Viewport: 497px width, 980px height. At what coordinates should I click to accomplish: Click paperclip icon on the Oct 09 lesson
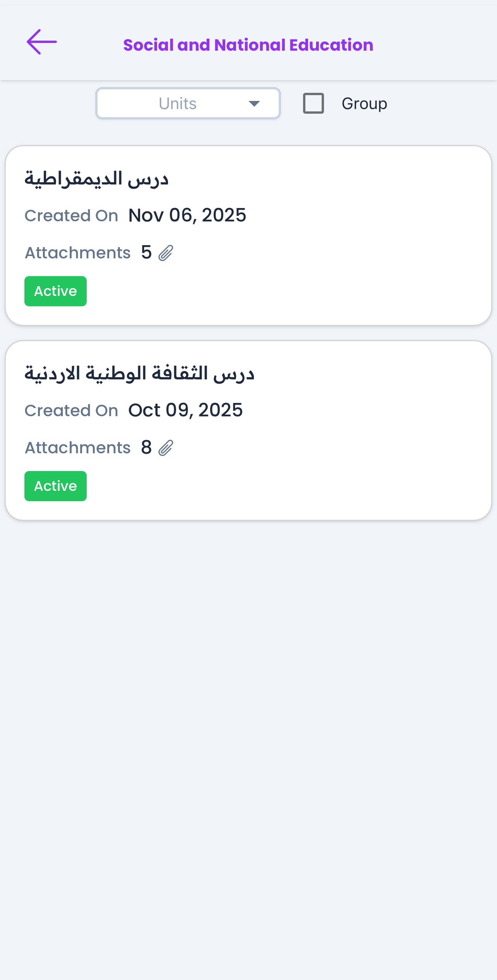166,448
